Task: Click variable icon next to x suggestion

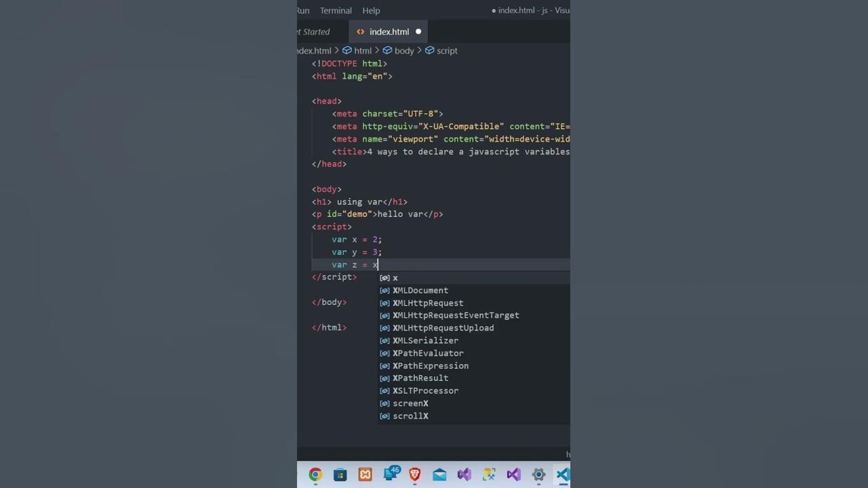Action: (384, 278)
